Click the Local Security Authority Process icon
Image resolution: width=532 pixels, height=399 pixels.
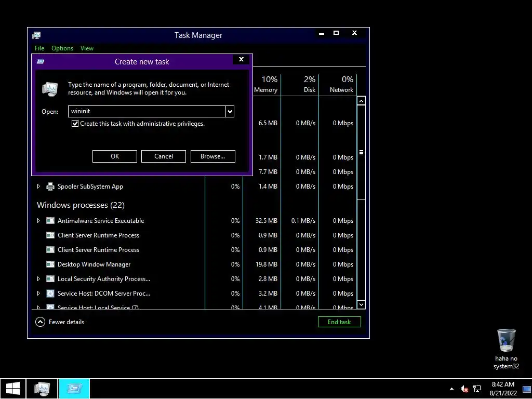pos(50,279)
